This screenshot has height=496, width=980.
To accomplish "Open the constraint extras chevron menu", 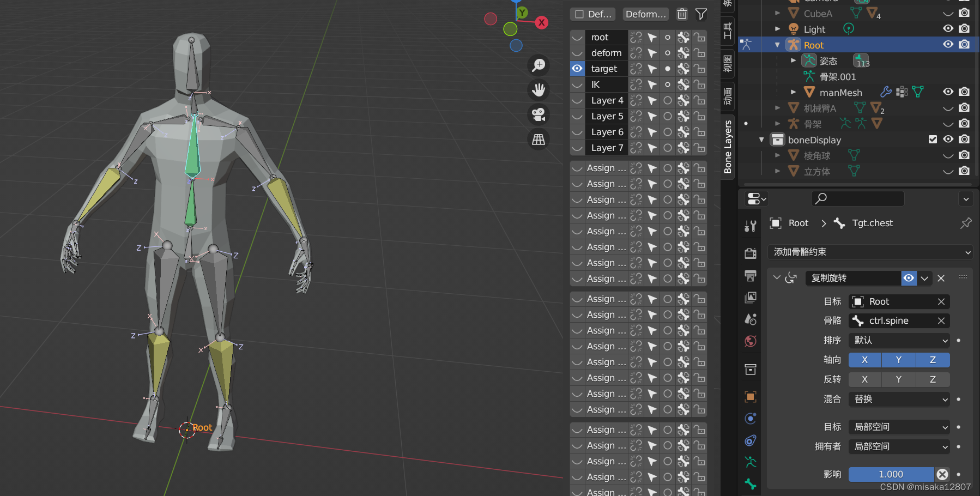I will click(x=924, y=278).
